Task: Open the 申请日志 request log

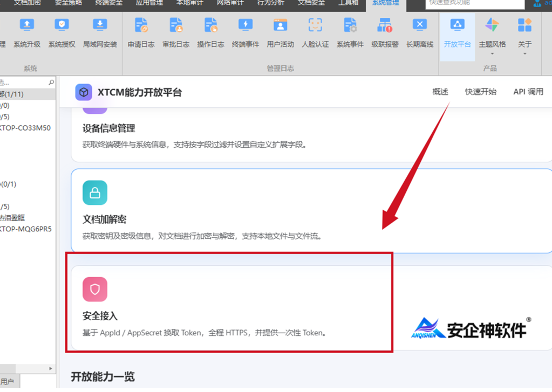Action: [141, 33]
